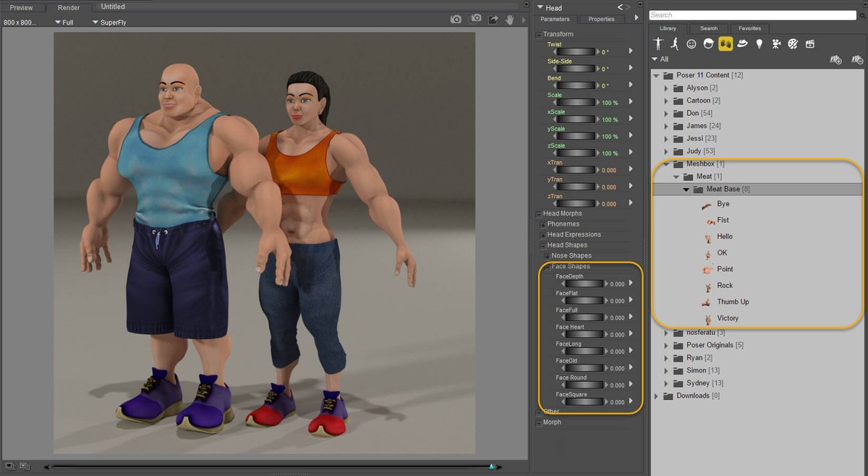Switch to the Lights library category

(x=759, y=43)
